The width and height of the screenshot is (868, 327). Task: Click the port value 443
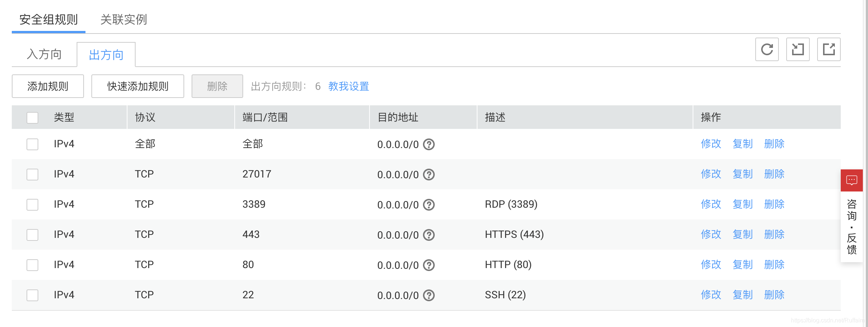(x=251, y=234)
